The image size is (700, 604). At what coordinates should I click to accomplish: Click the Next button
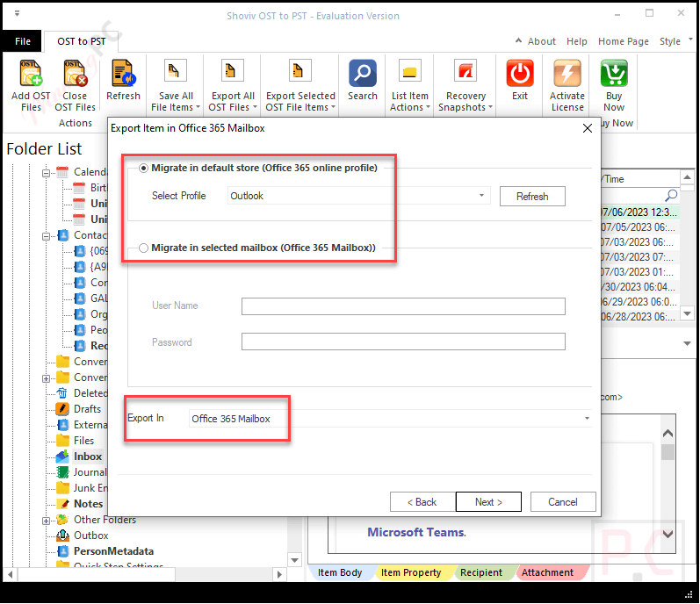[x=488, y=502]
